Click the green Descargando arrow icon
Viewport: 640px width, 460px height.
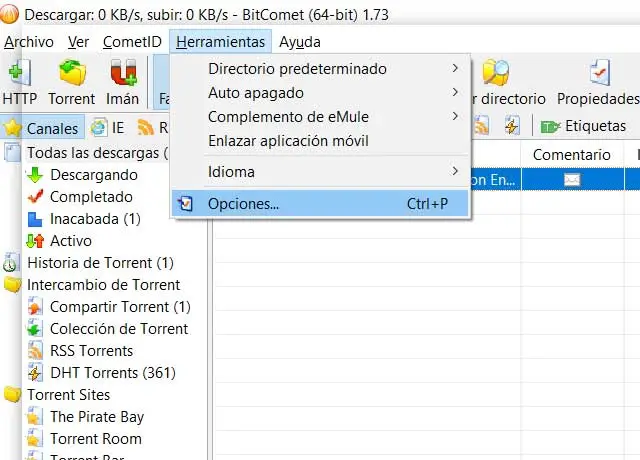(35, 175)
